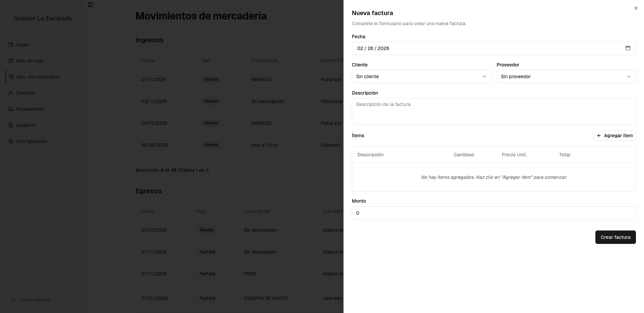Viewport: 644px width, 313px height.
Task: Open the calendar icon in the Fecha field
Action: (x=628, y=48)
